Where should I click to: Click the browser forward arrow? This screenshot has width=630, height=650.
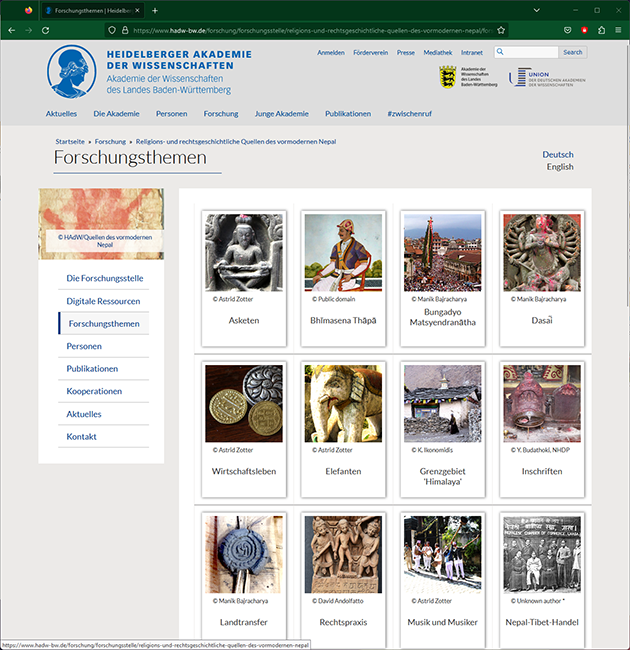click(x=28, y=30)
